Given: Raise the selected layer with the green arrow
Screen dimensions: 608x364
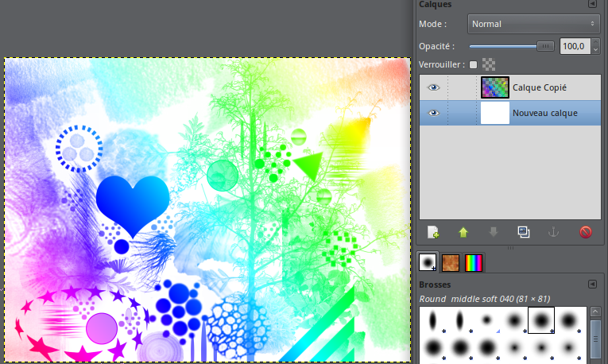Looking at the screenshot, I should tap(463, 232).
